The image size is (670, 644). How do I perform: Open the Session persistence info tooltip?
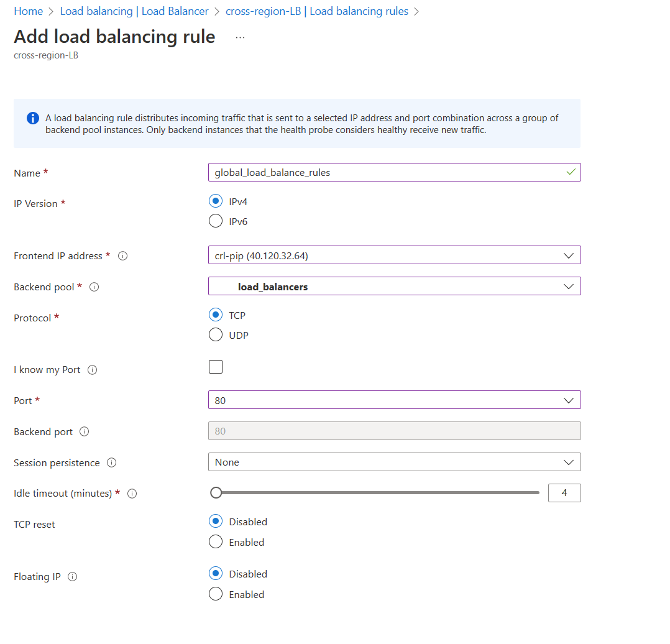point(111,462)
